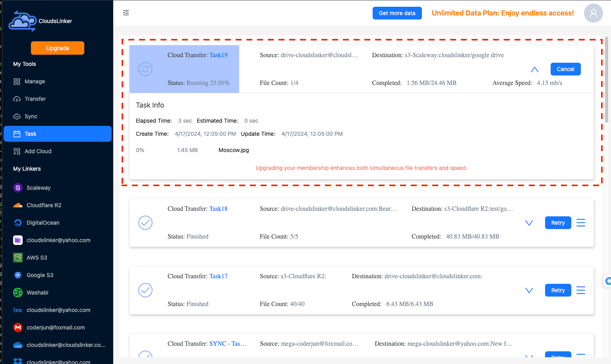Open the Sync menu item
The height and width of the screenshot is (364, 611).
pyautogui.click(x=58, y=116)
